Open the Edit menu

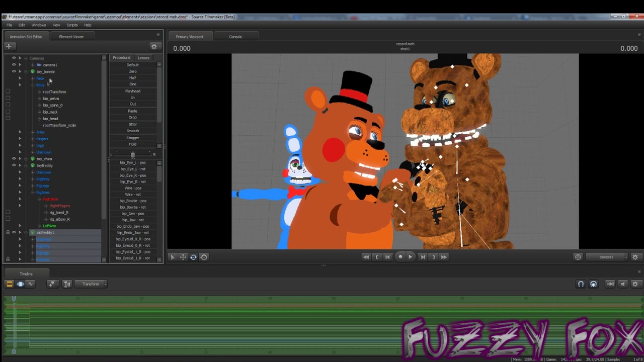pyautogui.click(x=22, y=25)
